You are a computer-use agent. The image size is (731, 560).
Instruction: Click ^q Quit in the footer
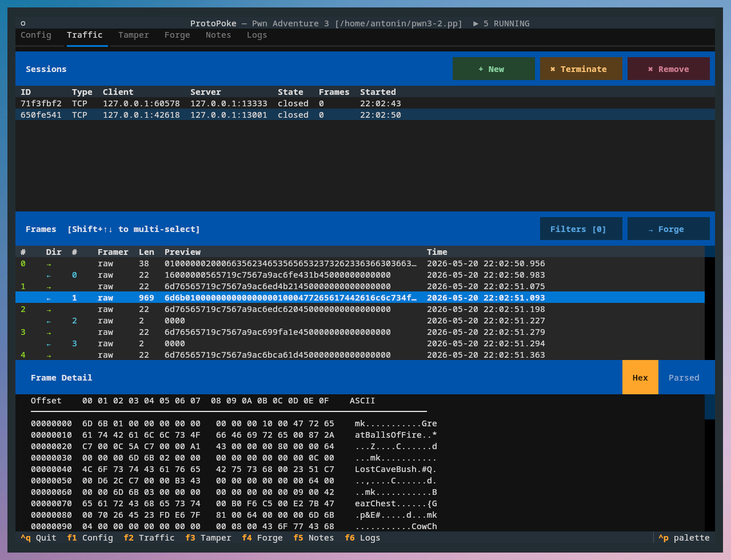(x=38, y=538)
